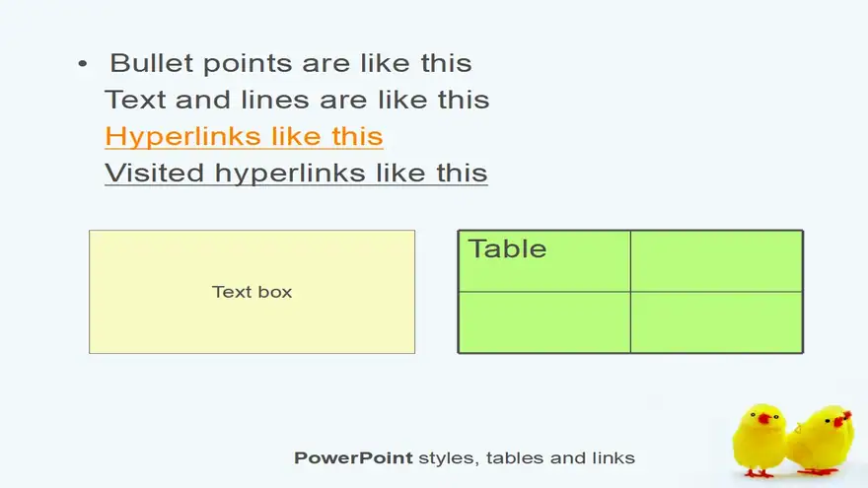Click the "styles, tables and links" footer text

tap(527, 458)
